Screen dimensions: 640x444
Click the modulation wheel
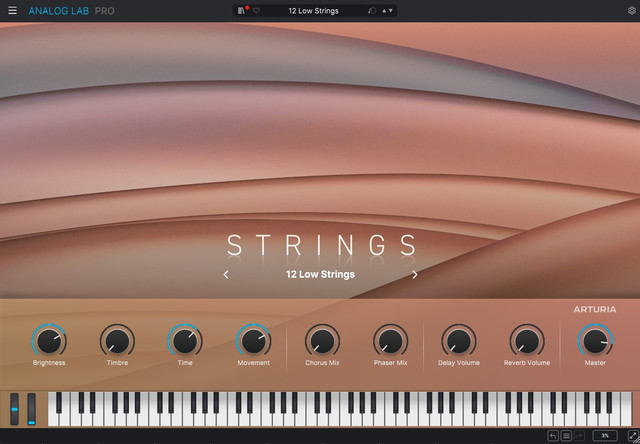pyautogui.click(x=31, y=409)
